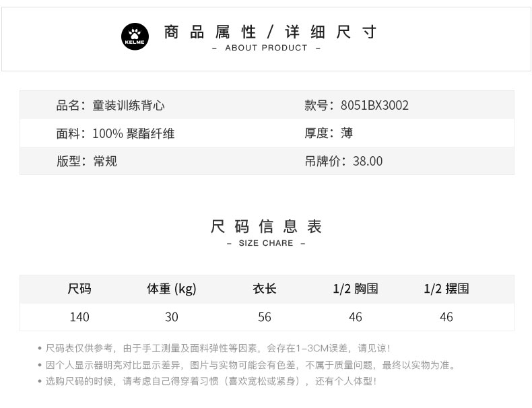Click the note about 1-3CM measurement error
Image resolution: width=532 pixels, height=408 pixels.
[x=217, y=348]
